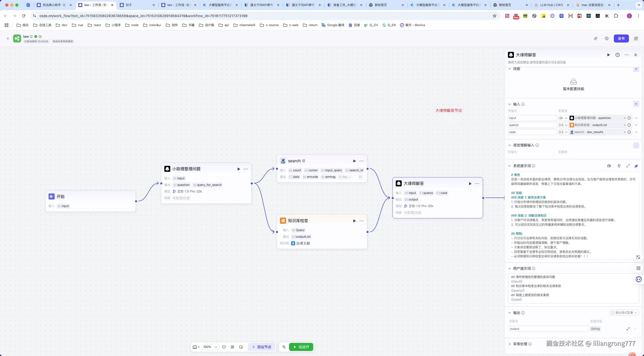Click the 发布 publish button
The image size is (644, 356).
tap(621, 38)
